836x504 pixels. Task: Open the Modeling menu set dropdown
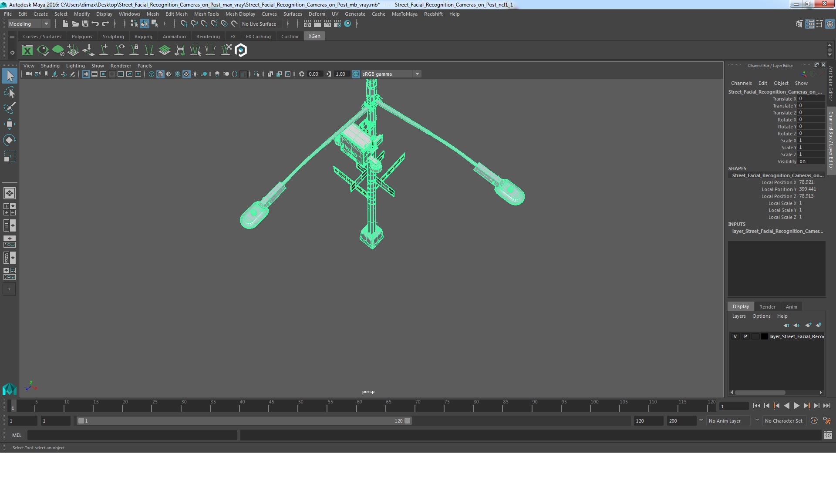(29, 24)
